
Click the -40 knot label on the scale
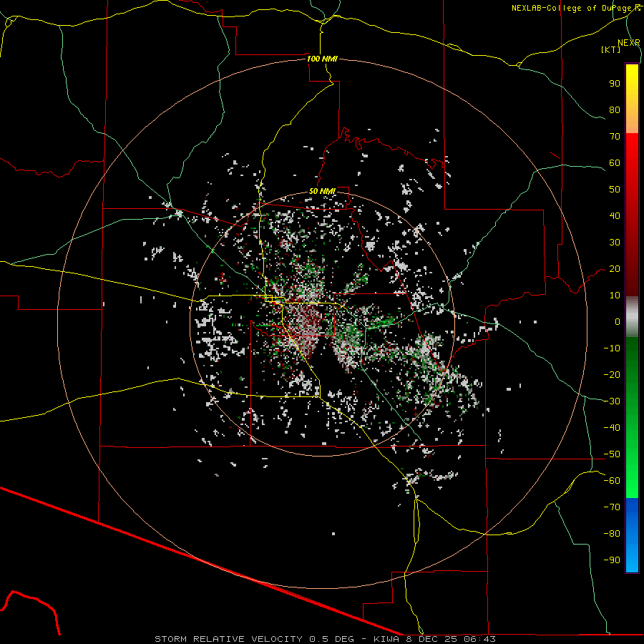pyautogui.click(x=612, y=428)
